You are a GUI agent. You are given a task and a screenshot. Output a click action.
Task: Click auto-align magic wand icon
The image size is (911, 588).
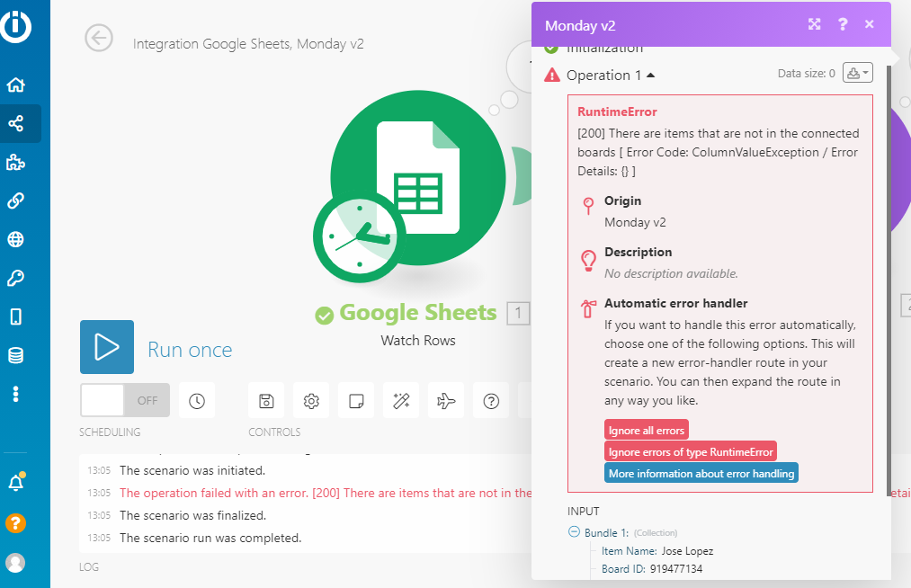tap(401, 400)
